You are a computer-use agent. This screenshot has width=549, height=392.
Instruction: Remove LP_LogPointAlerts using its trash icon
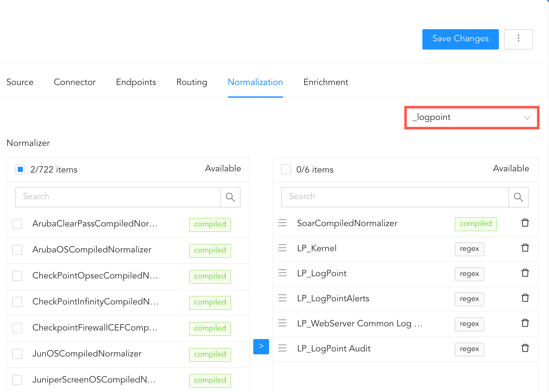point(525,298)
